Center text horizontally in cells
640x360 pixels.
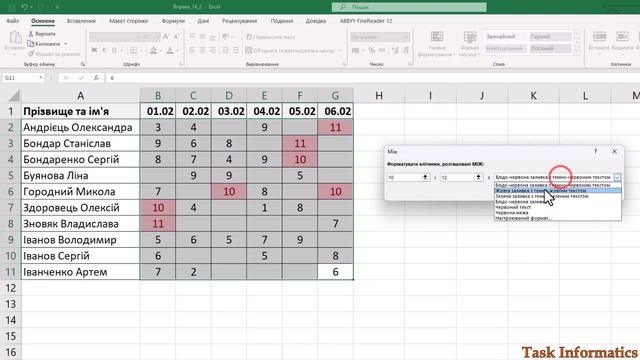(x=202, y=50)
